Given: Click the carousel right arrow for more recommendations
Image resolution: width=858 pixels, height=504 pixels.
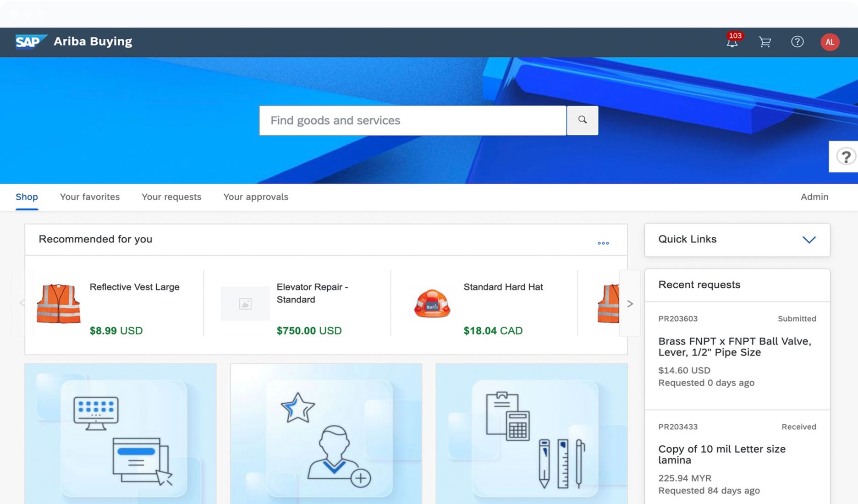Looking at the screenshot, I should (630, 303).
